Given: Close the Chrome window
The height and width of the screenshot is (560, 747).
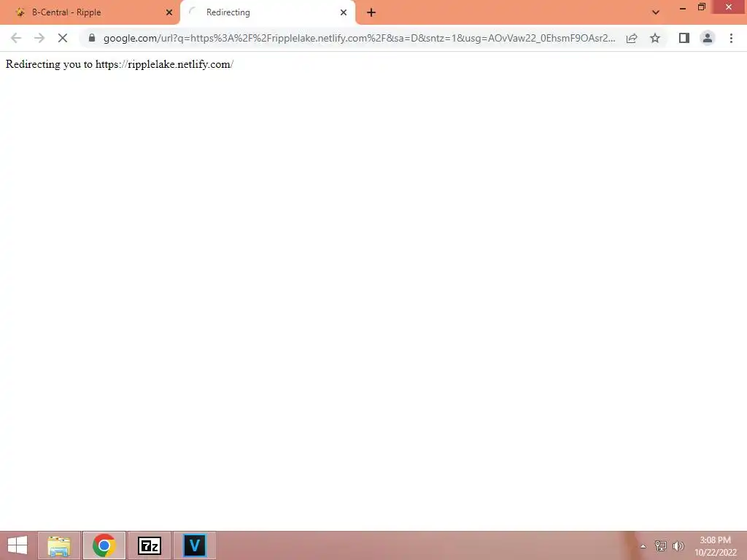Looking at the screenshot, I should (x=729, y=7).
